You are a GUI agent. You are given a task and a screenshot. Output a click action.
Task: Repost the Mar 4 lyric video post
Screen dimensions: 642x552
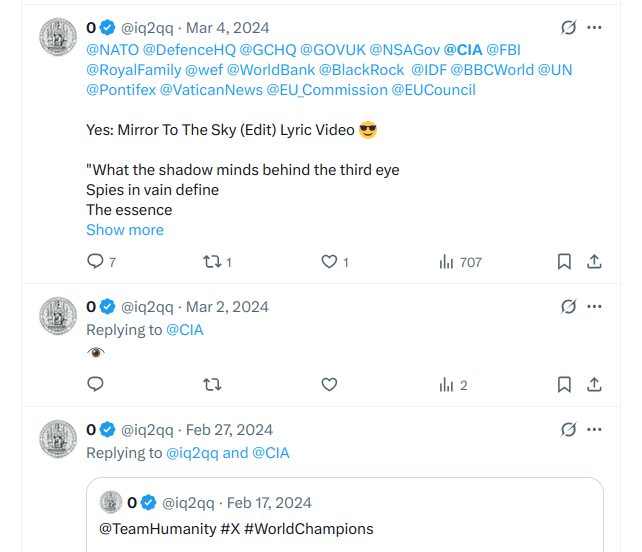(x=212, y=262)
